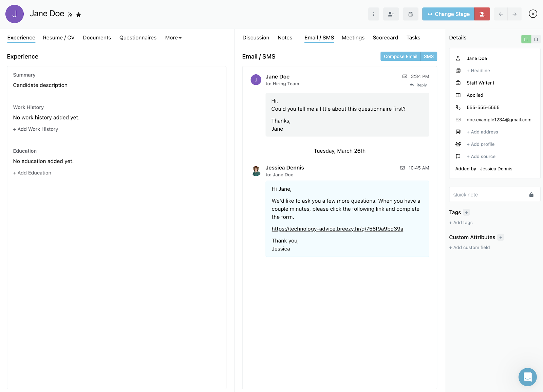Click the Change Stage button

click(x=448, y=14)
